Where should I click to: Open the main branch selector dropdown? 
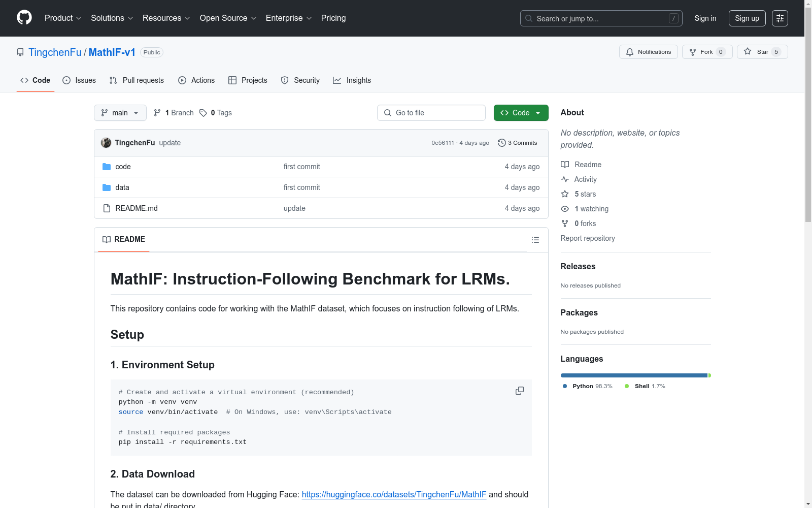(120, 113)
